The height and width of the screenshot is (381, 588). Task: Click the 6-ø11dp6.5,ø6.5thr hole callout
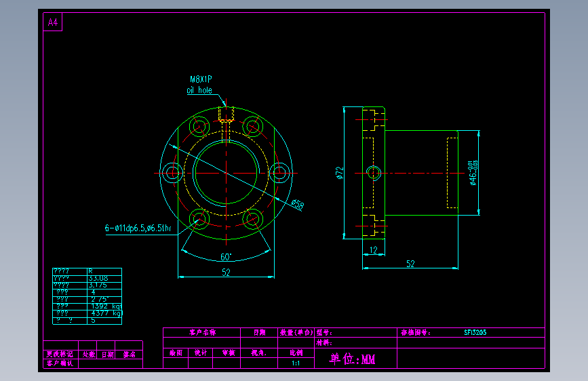[138, 228]
